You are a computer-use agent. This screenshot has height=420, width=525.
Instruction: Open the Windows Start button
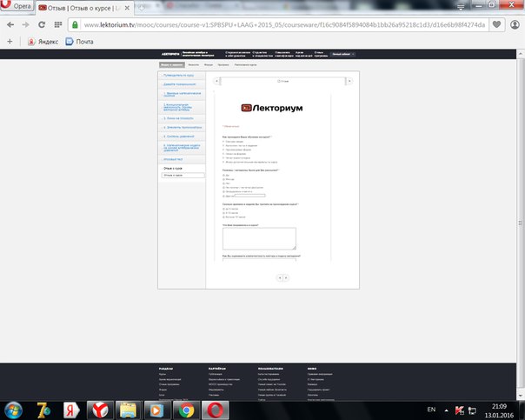13,410
